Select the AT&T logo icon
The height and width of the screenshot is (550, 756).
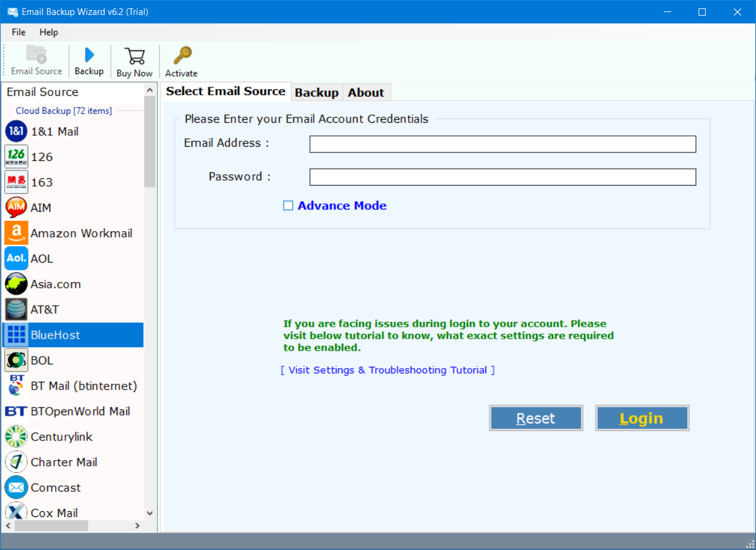[16, 309]
